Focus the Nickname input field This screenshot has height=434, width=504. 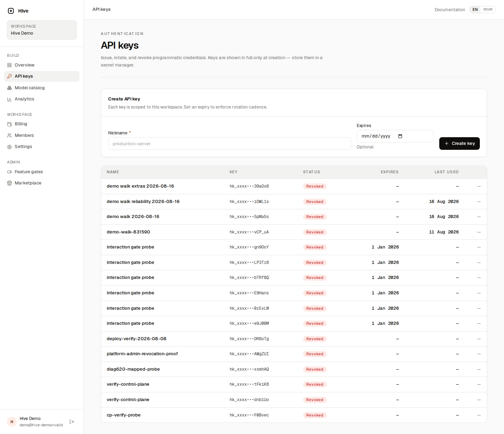pyautogui.click(x=229, y=143)
